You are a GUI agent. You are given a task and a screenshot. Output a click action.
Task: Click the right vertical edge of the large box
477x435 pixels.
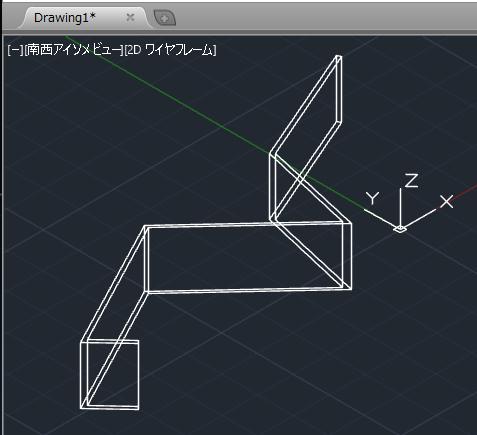(351, 256)
